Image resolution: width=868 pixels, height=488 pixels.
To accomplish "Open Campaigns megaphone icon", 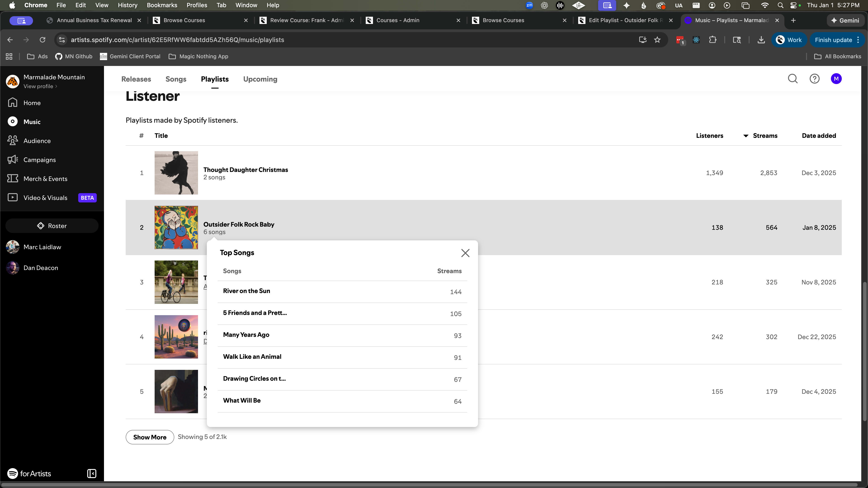I will 12,160.
